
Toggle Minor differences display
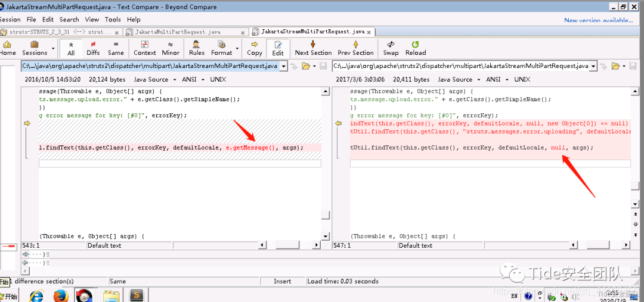pyautogui.click(x=171, y=48)
